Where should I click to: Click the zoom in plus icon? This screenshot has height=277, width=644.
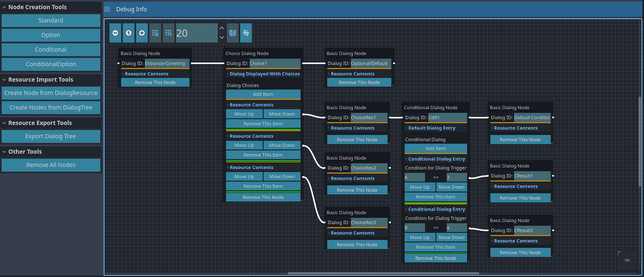coord(142,33)
